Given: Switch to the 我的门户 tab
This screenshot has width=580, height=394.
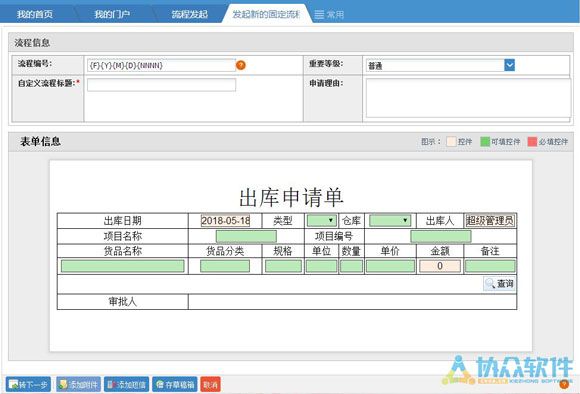Looking at the screenshot, I should 112,14.
